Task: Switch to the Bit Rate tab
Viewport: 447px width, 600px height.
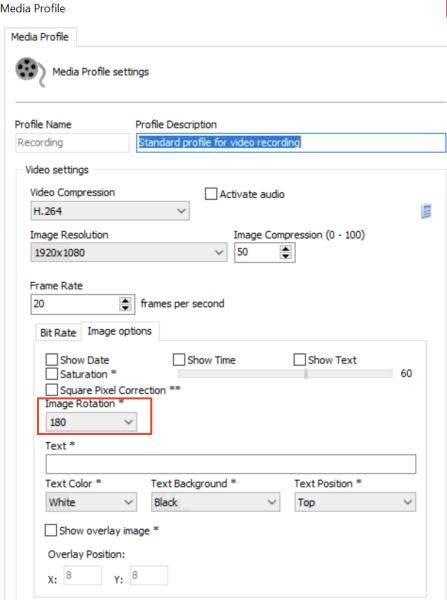Action: pyautogui.click(x=58, y=333)
